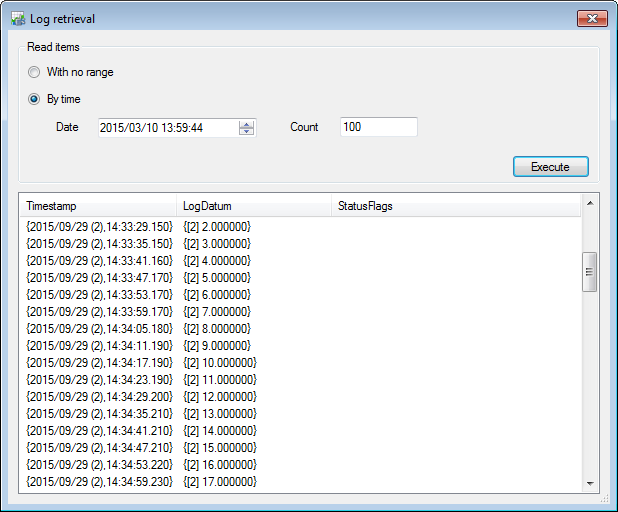Screen dimensions: 618x512
Task: Select the 'By time' radio option
Action: [x=35, y=99]
